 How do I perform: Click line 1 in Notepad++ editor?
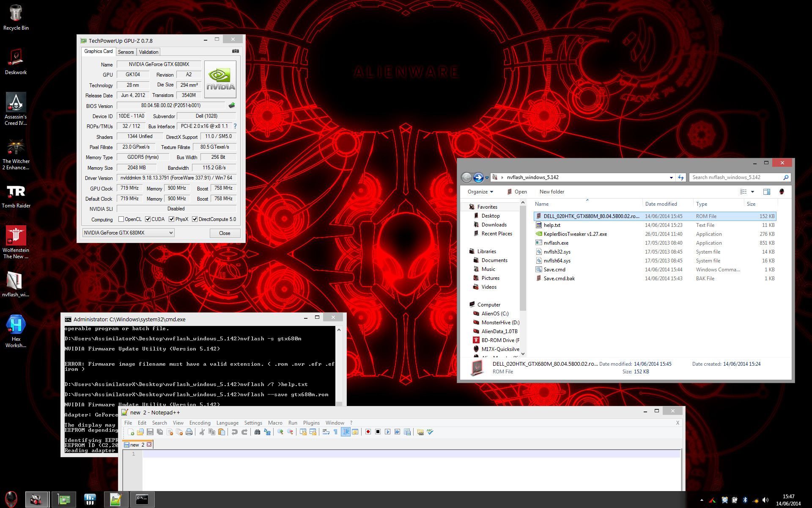click(x=411, y=454)
